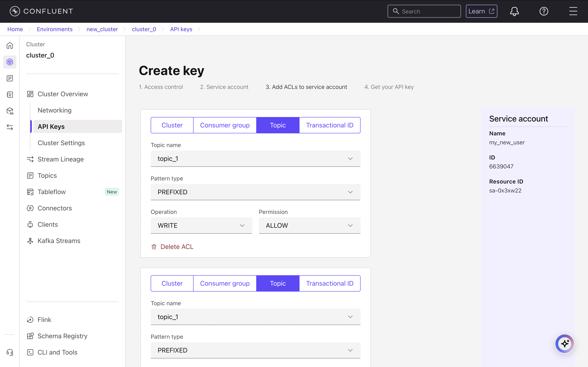
Task: Open the Operation WRITE dropdown
Action: point(201,225)
